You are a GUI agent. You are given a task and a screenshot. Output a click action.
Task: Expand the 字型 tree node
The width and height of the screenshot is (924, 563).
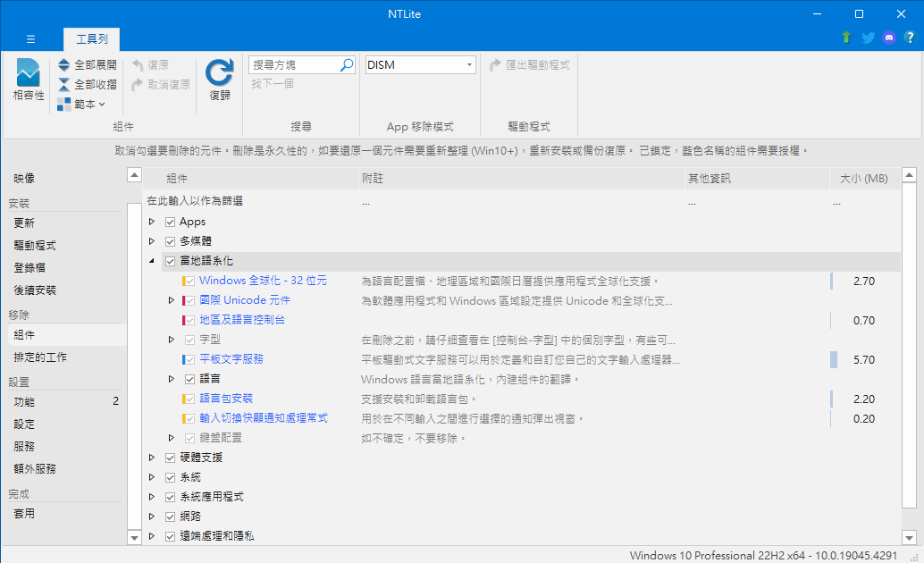171,340
